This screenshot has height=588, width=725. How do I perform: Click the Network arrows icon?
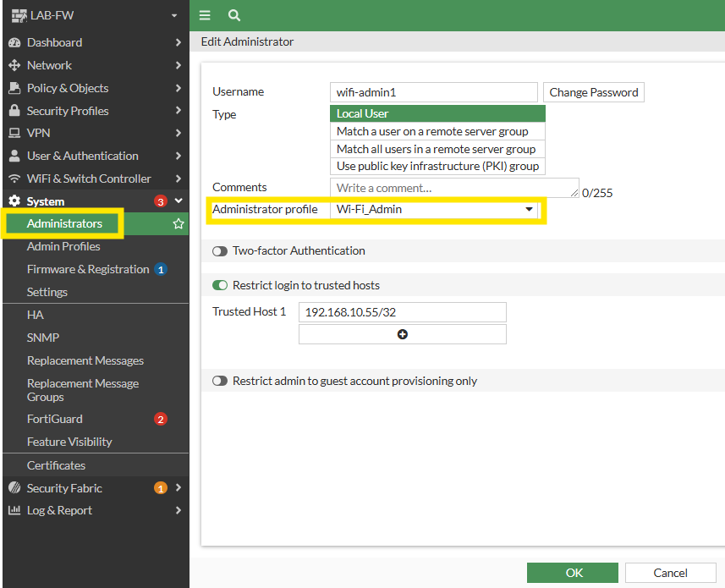click(x=14, y=65)
